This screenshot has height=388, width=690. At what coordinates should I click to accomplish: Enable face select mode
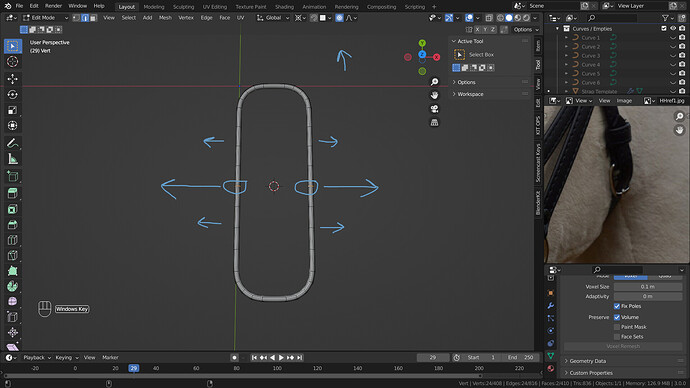[93, 18]
